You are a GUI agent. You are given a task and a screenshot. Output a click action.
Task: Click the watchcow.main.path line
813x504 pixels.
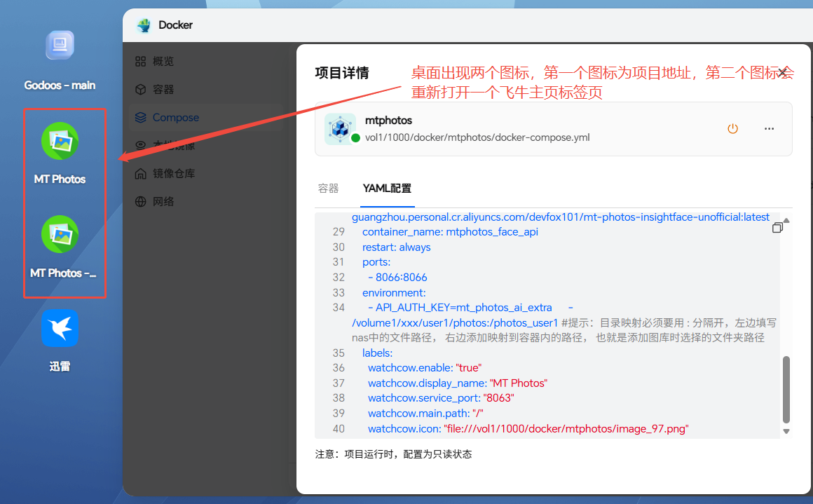pyautogui.click(x=425, y=414)
